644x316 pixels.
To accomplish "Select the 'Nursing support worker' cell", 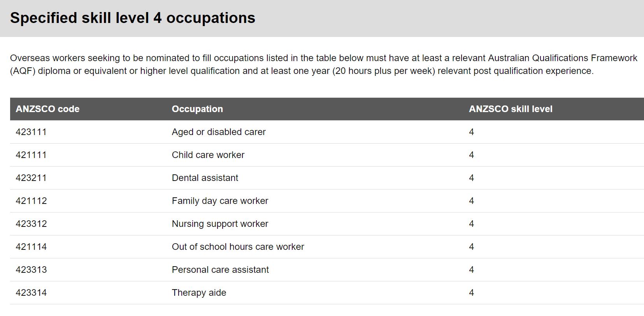I will point(220,224).
